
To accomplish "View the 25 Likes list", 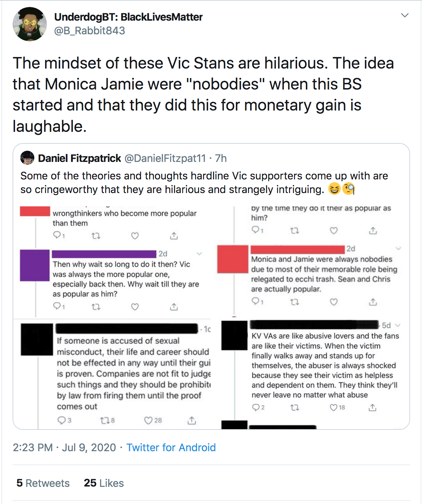I will (104, 483).
